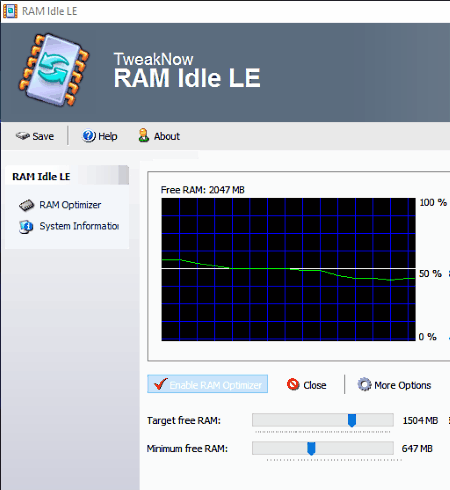450x490 pixels.
Task: Click the '100 %' graph label
Action: click(433, 202)
